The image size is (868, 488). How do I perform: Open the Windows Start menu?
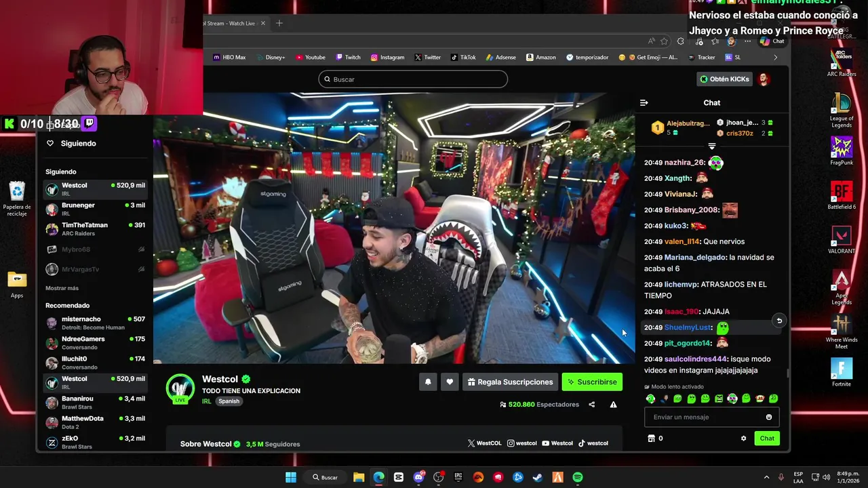[x=291, y=477]
